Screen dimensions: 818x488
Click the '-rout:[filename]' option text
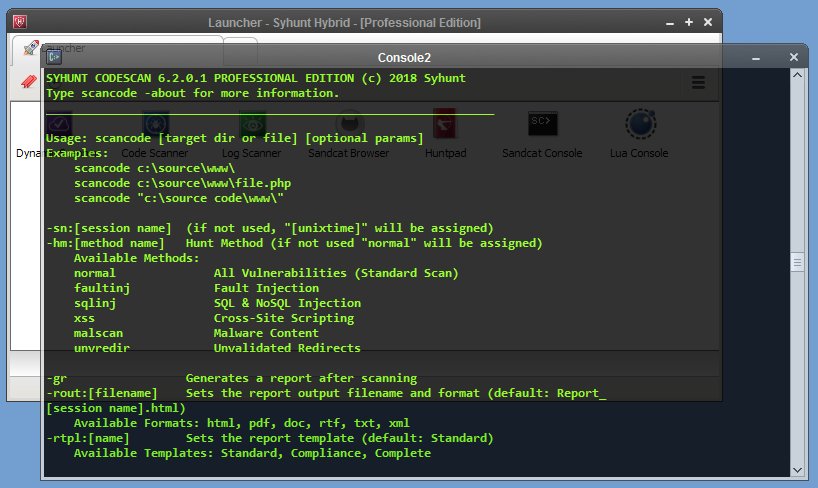pos(102,393)
